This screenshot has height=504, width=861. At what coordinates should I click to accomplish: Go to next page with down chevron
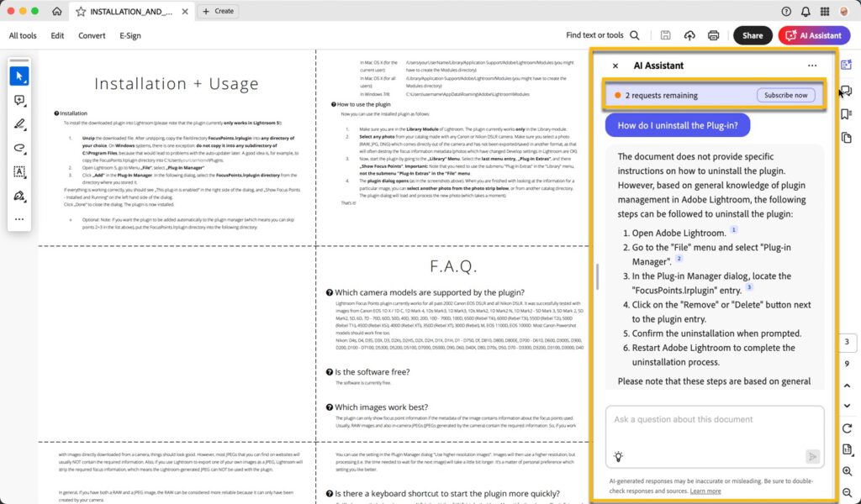tap(847, 407)
